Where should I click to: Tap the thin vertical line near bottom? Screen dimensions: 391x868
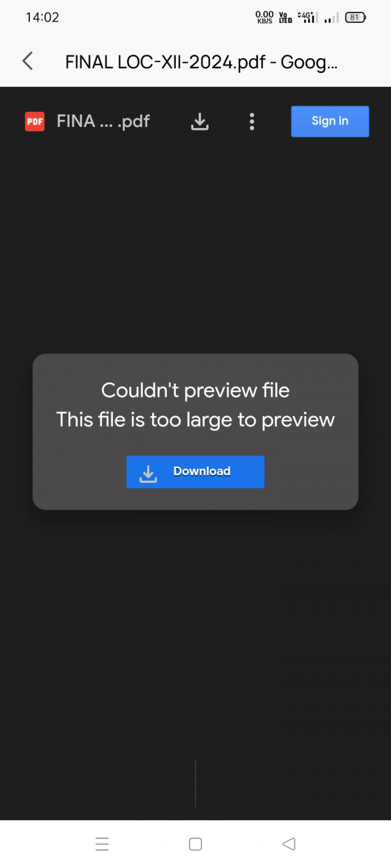[195, 783]
